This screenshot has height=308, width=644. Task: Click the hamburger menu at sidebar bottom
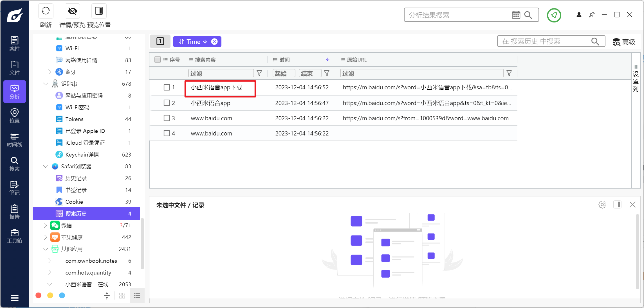point(15,298)
